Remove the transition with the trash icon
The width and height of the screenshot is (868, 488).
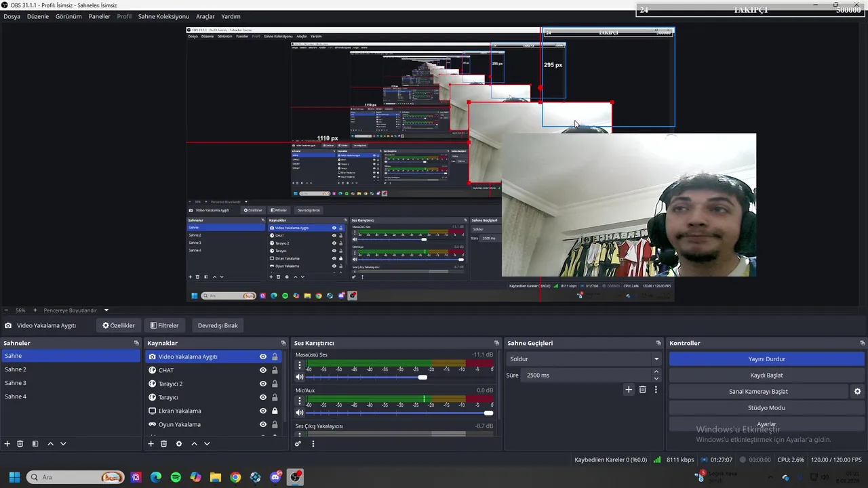642,390
